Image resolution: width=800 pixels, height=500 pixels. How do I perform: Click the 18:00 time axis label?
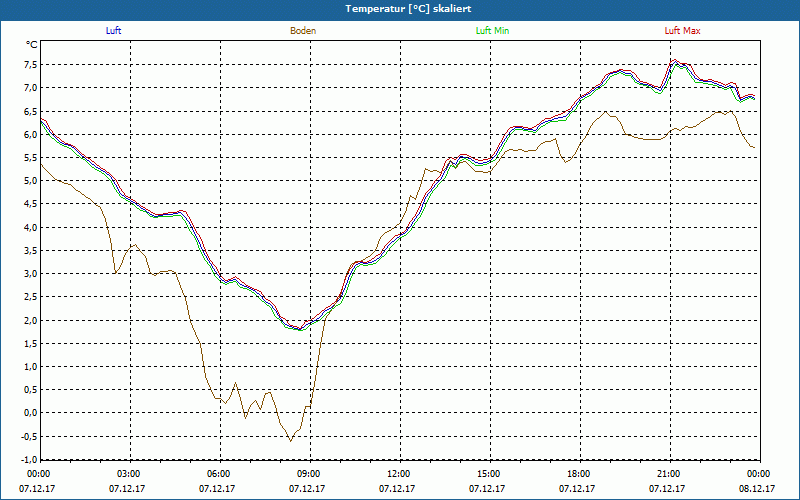click(x=577, y=474)
